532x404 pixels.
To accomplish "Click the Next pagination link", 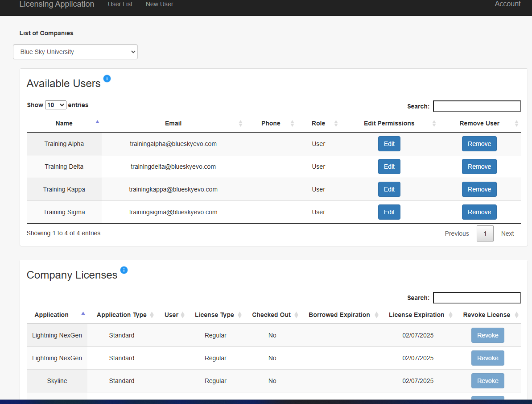I will tap(507, 233).
